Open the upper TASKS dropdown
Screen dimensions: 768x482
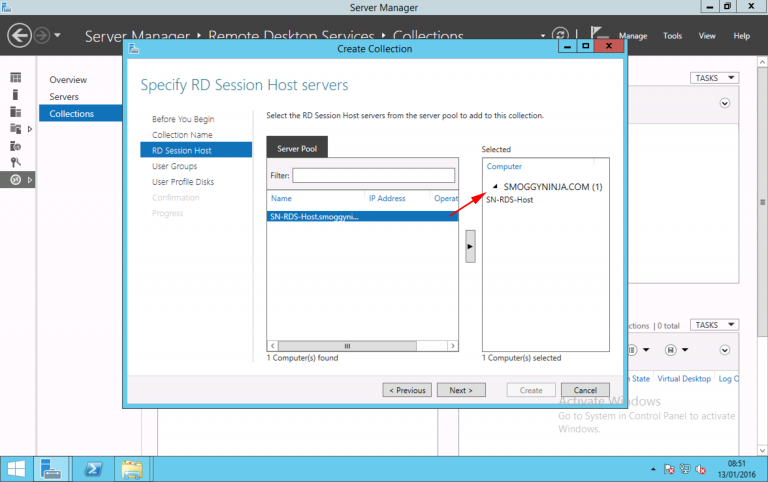tap(714, 78)
